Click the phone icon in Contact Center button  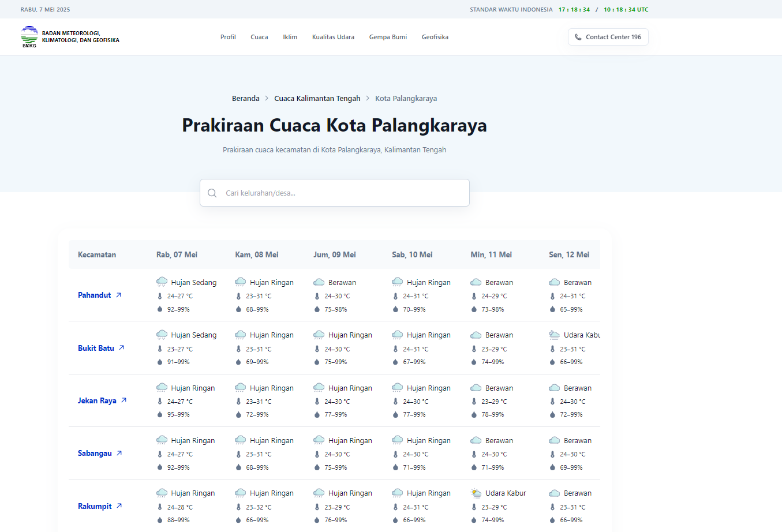(x=578, y=37)
